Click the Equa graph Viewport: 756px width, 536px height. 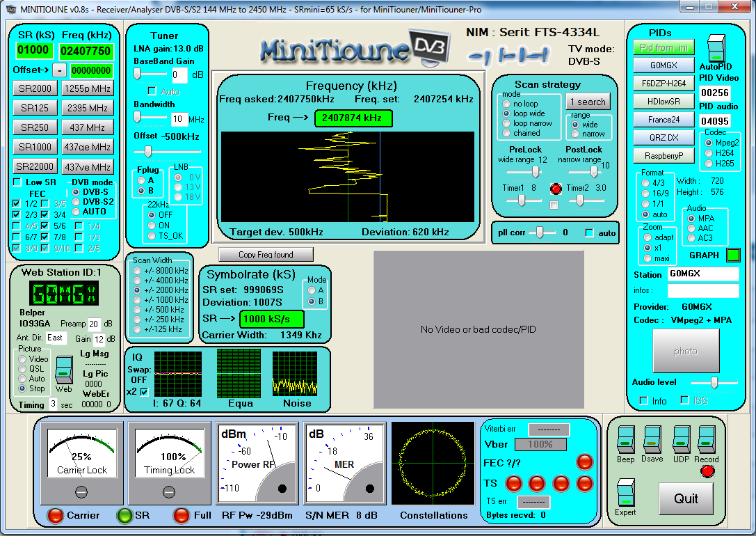click(239, 373)
